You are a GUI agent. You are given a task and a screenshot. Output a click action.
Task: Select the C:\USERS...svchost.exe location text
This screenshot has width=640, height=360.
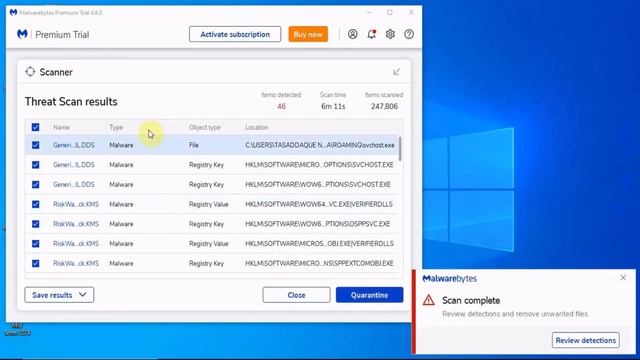(320, 145)
